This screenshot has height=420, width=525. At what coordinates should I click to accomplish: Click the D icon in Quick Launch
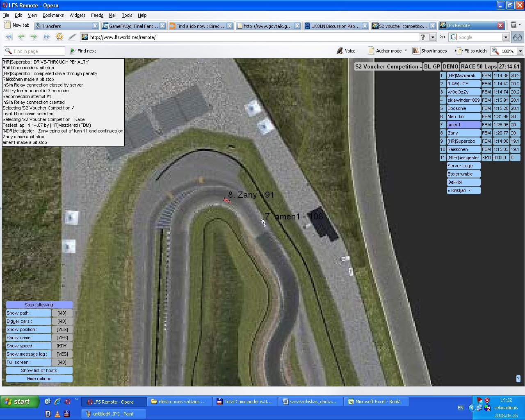48,414
